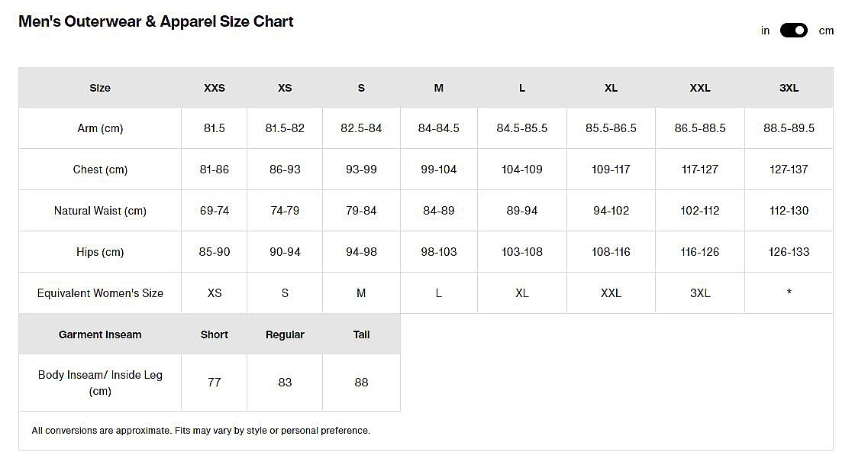Click the 3XL size column header

pos(789,88)
